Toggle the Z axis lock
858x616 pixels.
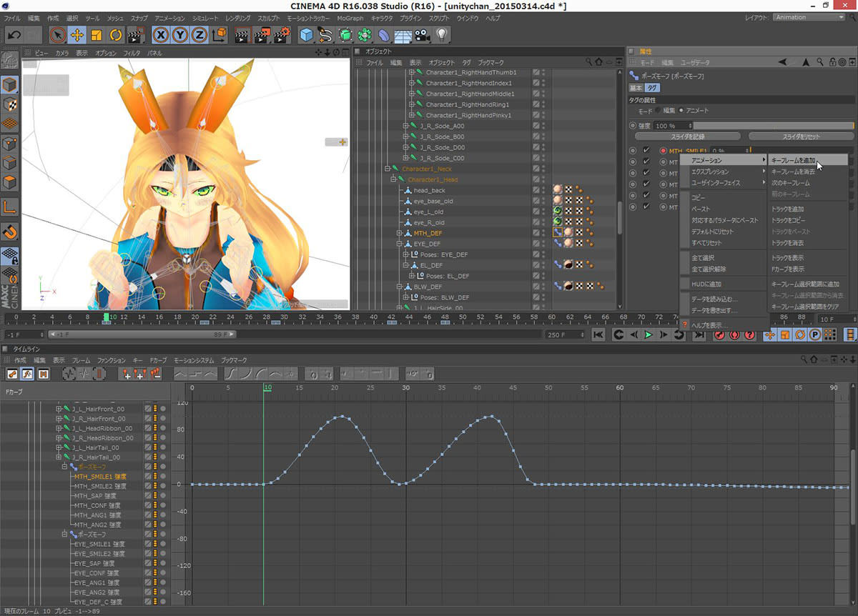coord(199,34)
